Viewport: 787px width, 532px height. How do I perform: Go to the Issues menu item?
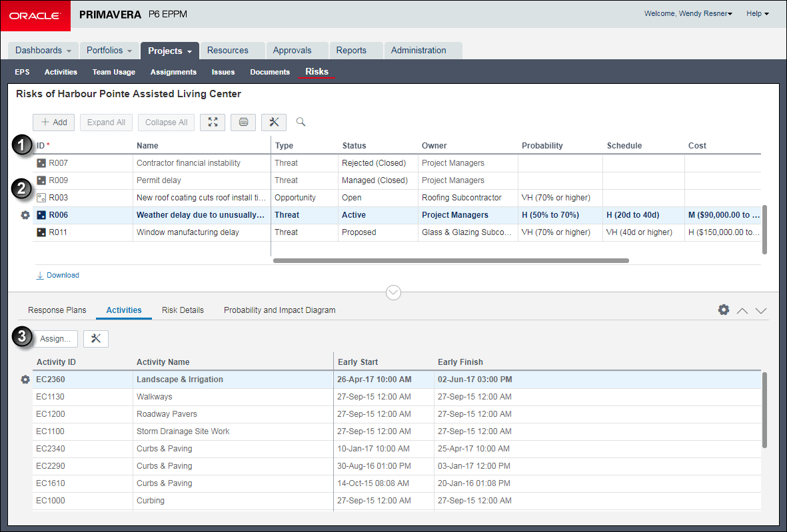click(223, 72)
